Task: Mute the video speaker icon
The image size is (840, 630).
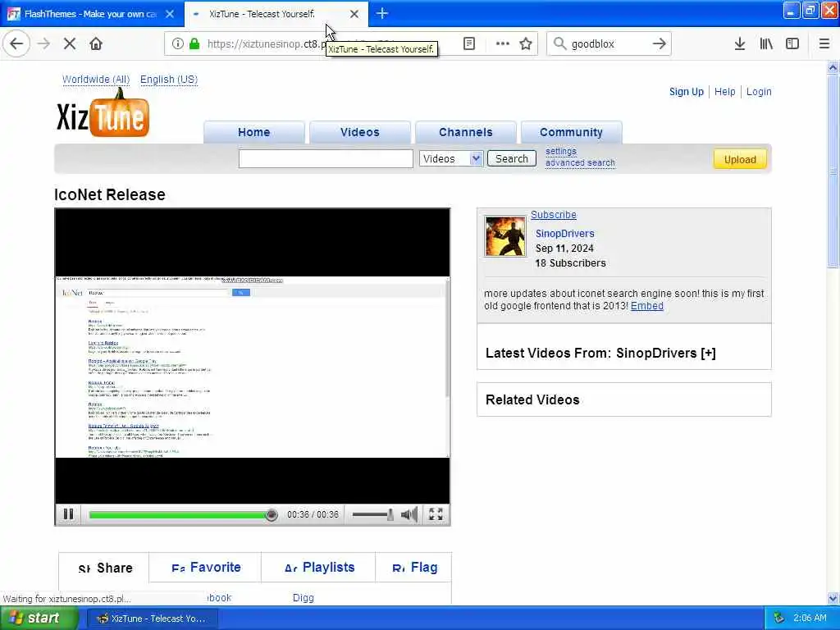Action: point(409,515)
